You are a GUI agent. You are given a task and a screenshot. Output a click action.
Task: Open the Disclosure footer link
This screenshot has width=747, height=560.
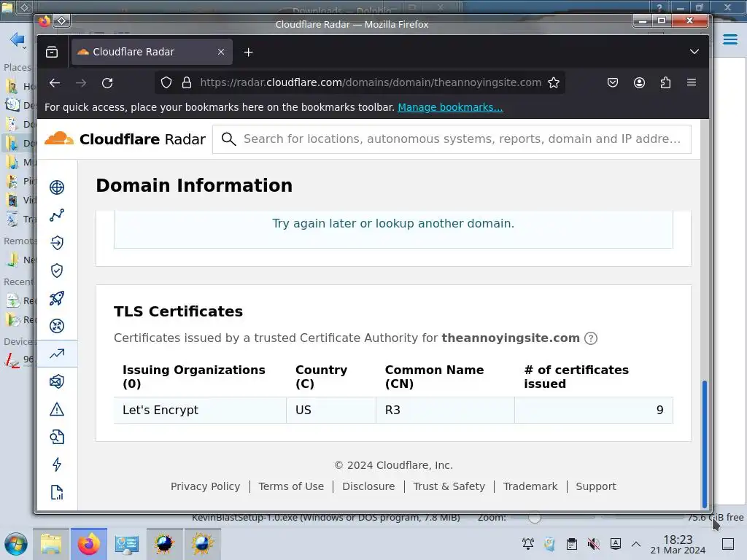(368, 486)
